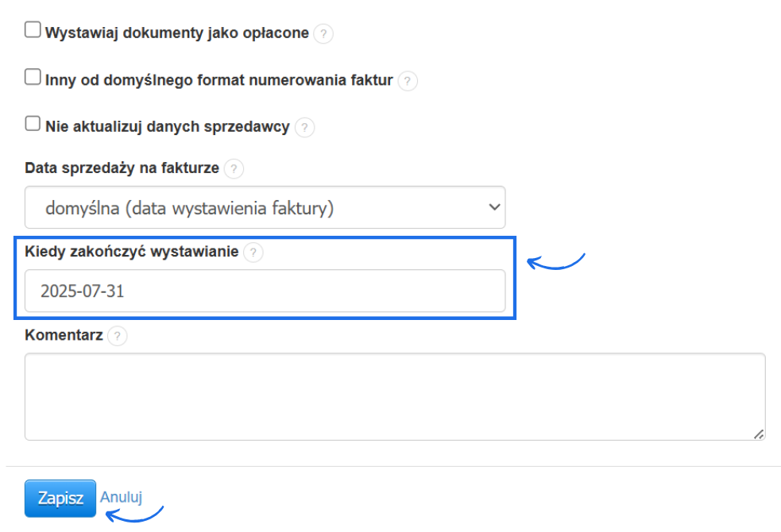Show help for "Data sprzedaży na fakturze"
The image size is (781, 532).
click(x=234, y=169)
